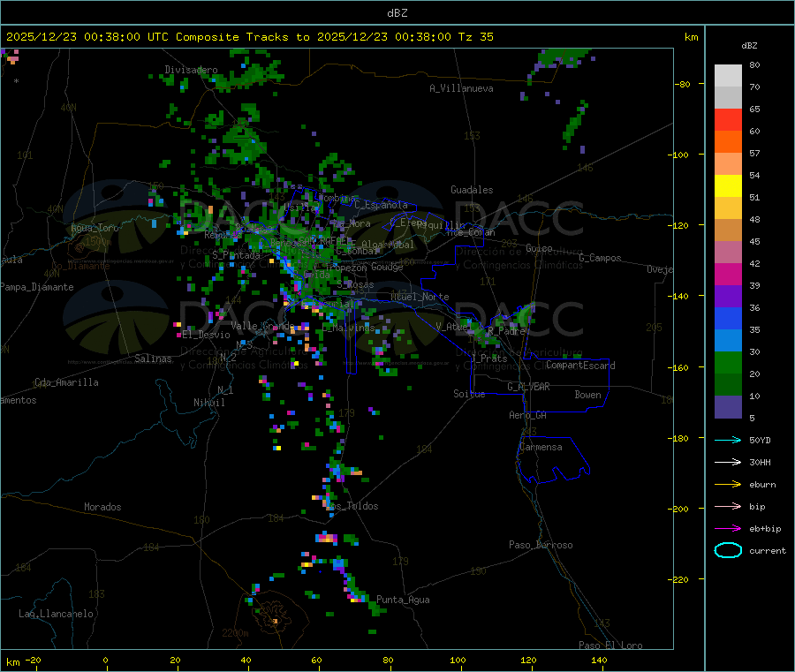795x672 pixels.
Task: Click the CompantEscard map label
Action: click(580, 366)
